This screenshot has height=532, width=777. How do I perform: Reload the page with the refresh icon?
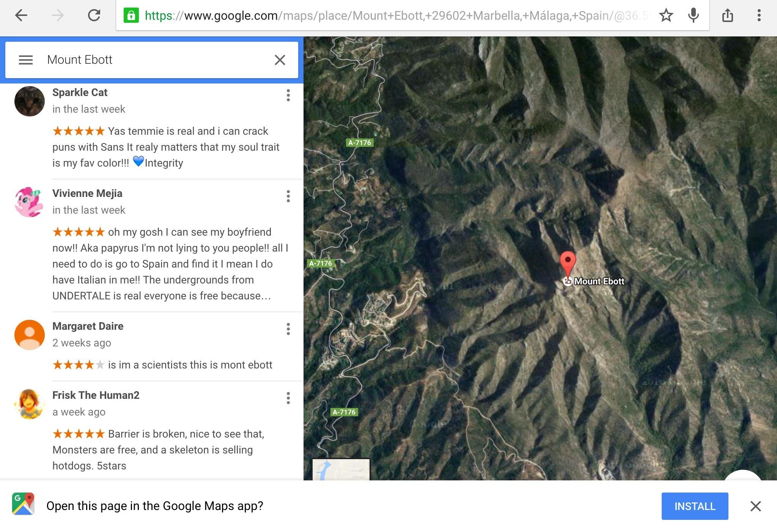coord(94,16)
